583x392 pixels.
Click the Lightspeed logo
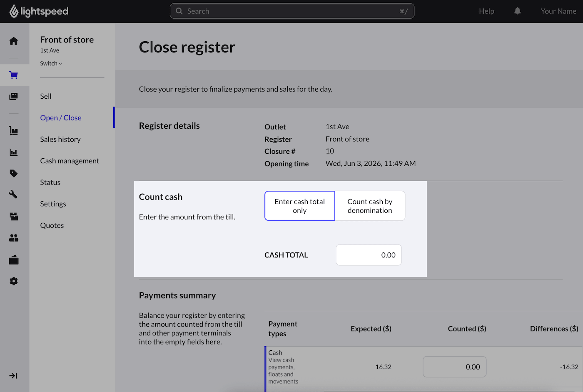click(x=39, y=11)
